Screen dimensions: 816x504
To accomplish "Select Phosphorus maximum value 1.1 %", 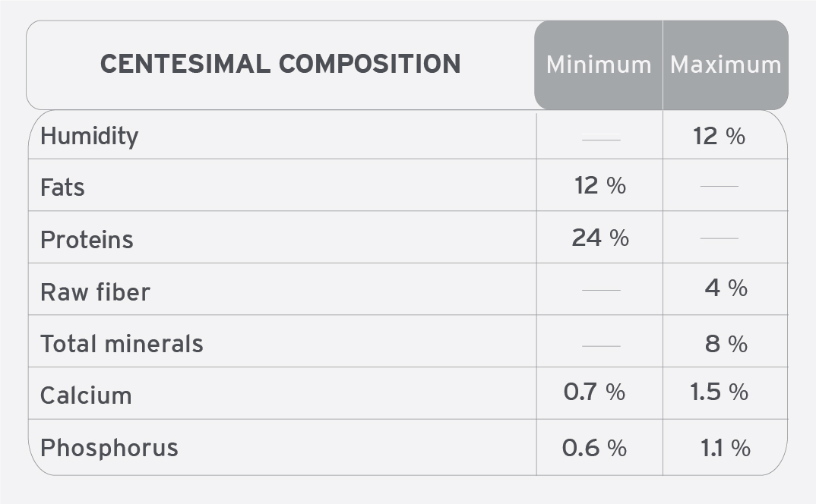I will click(x=726, y=448).
